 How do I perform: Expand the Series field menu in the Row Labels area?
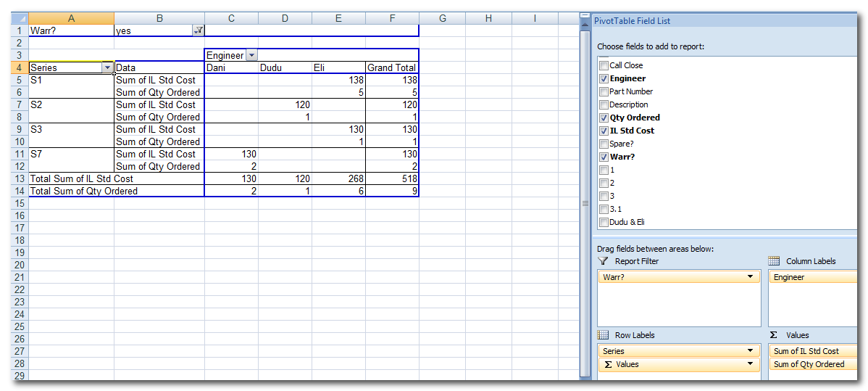(750, 351)
